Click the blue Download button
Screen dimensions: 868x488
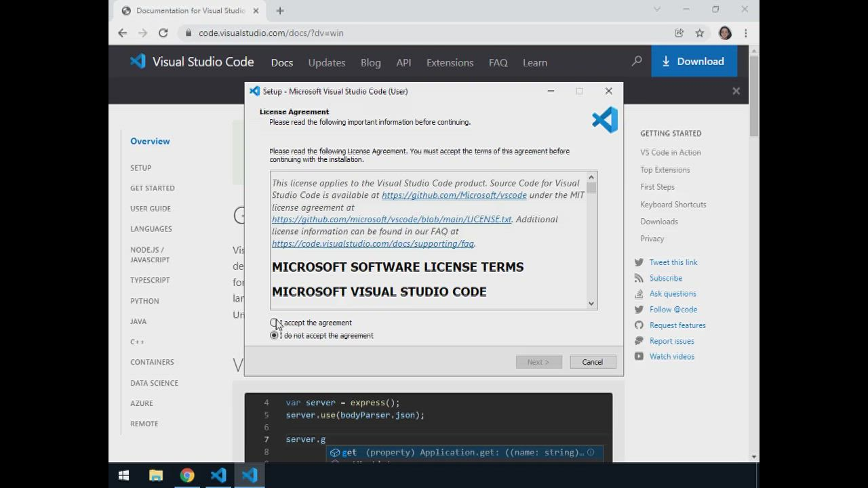[694, 61]
